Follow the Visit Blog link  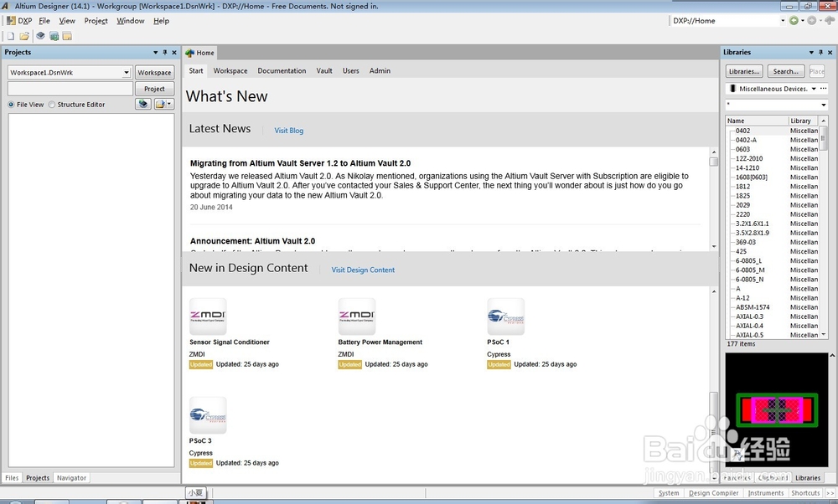(288, 131)
